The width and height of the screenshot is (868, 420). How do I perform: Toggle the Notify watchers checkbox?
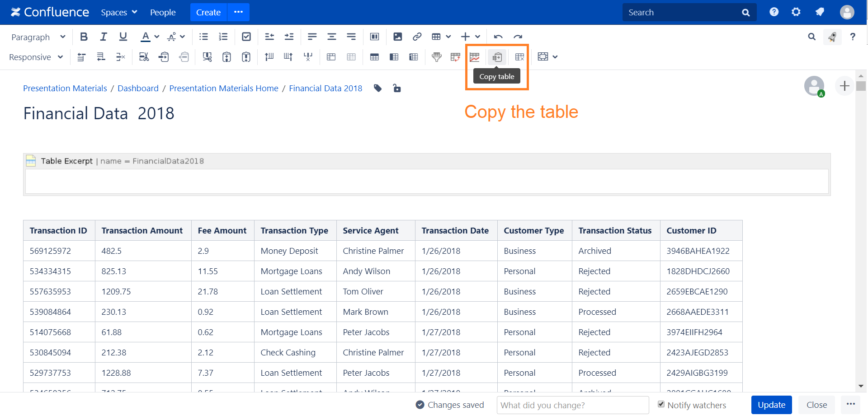point(661,404)
